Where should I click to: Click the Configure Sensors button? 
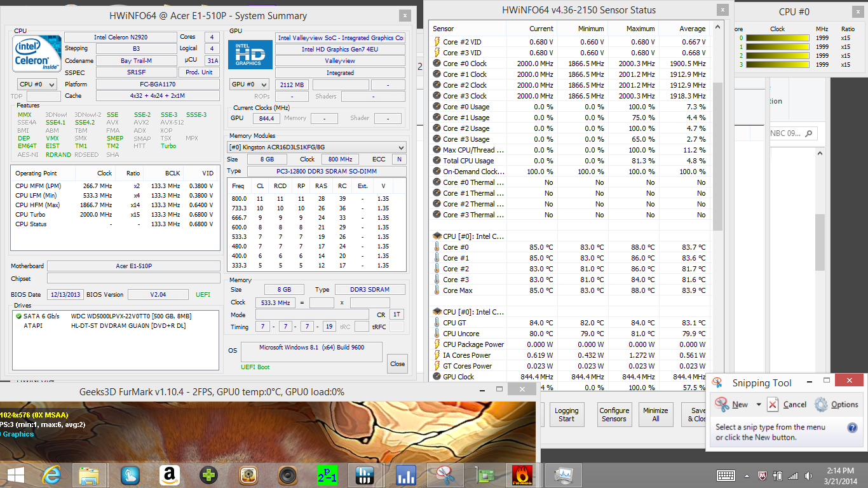pyautogui.click(x=614, y=414)
